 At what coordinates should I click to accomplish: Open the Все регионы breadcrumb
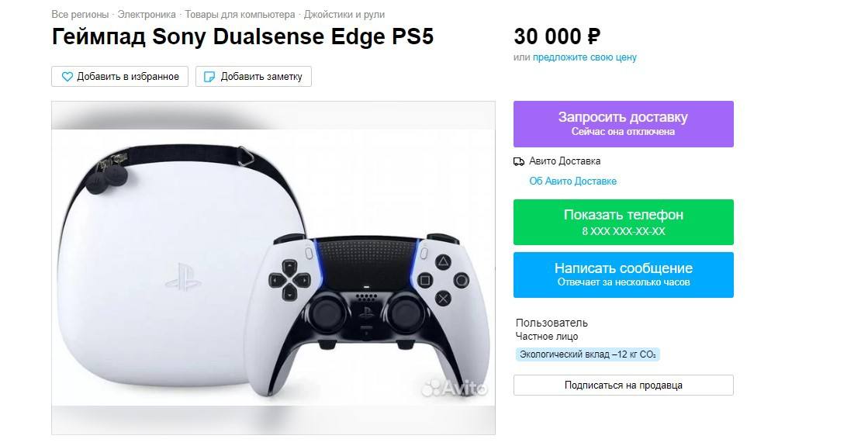tap(80, 15)
